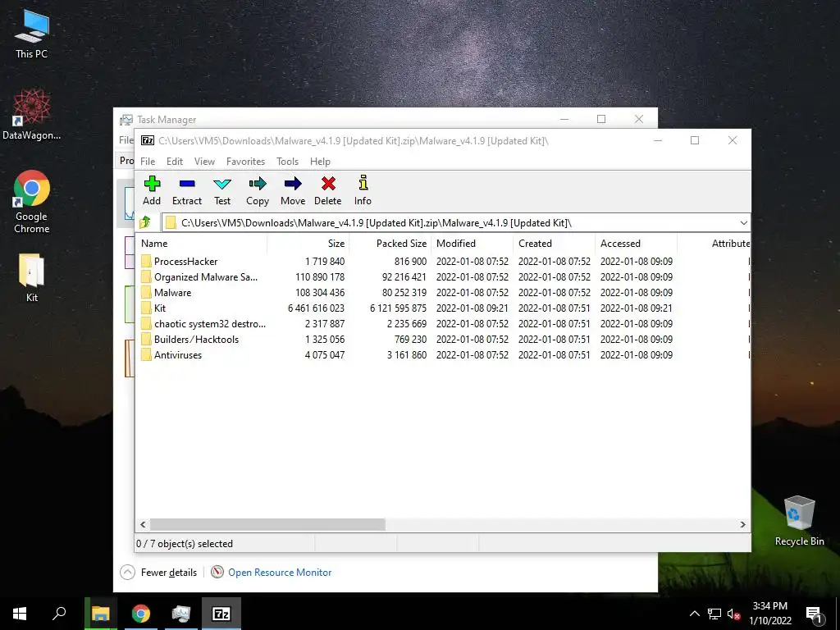Open Resource Monitor link in Task Manager

coord(280,572)
